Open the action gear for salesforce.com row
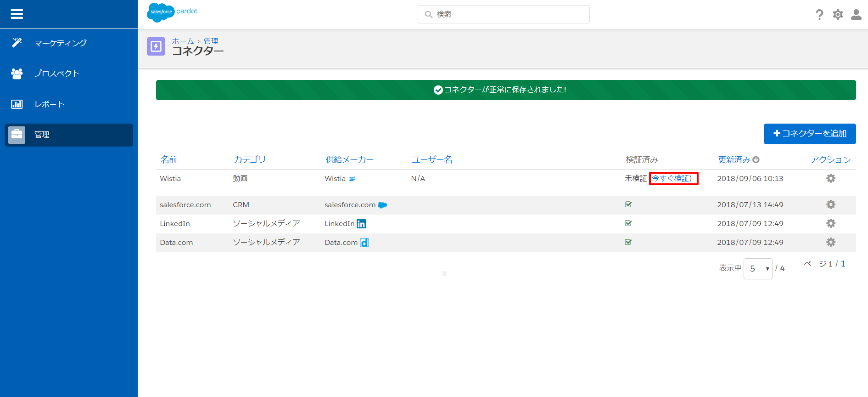The width and height of the screenshot is (868, 397). [x=830, y=204]
